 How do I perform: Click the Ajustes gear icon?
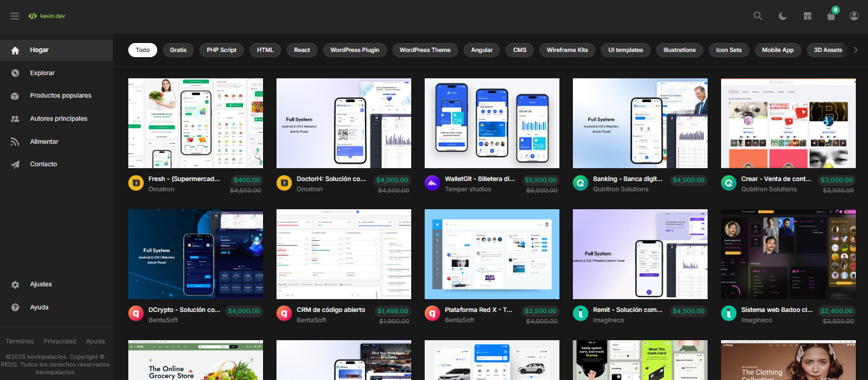click(x=15, y=284)
